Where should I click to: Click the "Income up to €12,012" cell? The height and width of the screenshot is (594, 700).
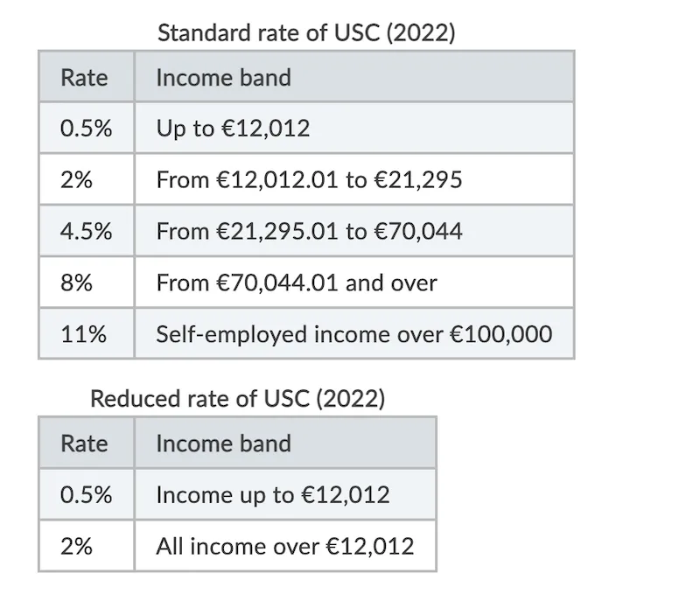coord(272,494)
